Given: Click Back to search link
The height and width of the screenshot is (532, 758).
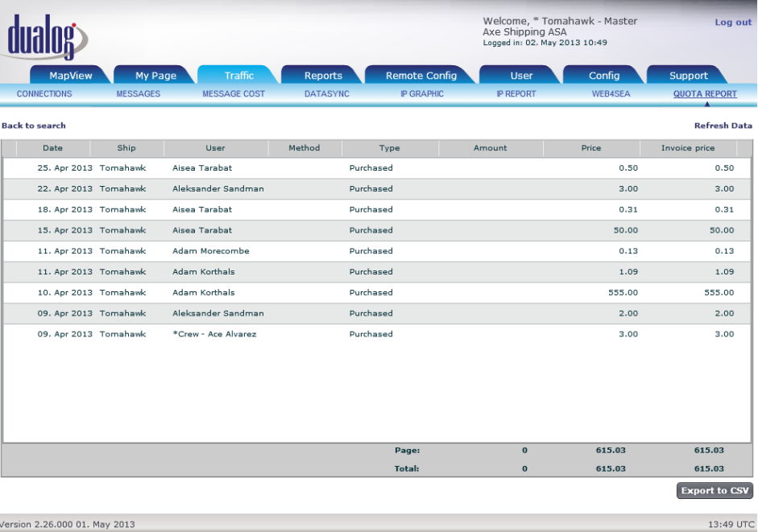Looking at the screenshot, I should coord(34,126).
